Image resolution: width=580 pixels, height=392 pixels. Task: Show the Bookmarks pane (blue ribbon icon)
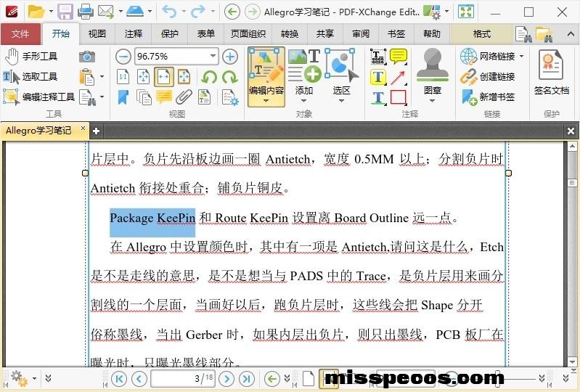click(123, 97)
